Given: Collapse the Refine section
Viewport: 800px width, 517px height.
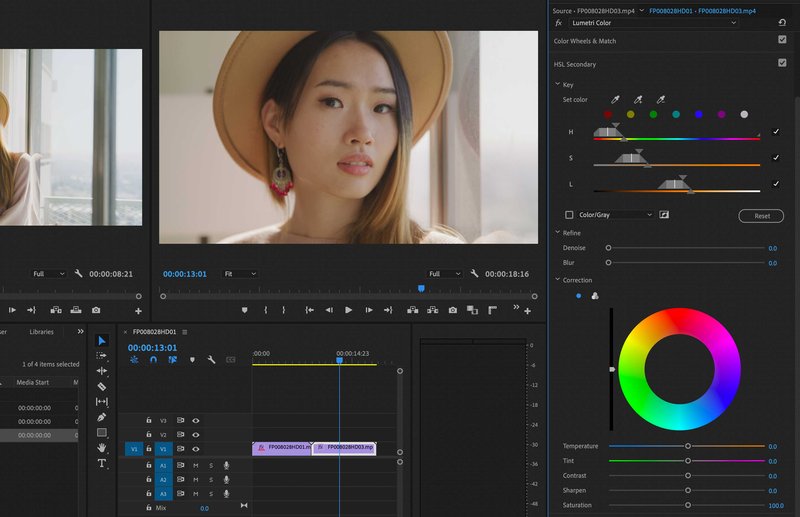Looking at the screenshot, I should [558, 232].
